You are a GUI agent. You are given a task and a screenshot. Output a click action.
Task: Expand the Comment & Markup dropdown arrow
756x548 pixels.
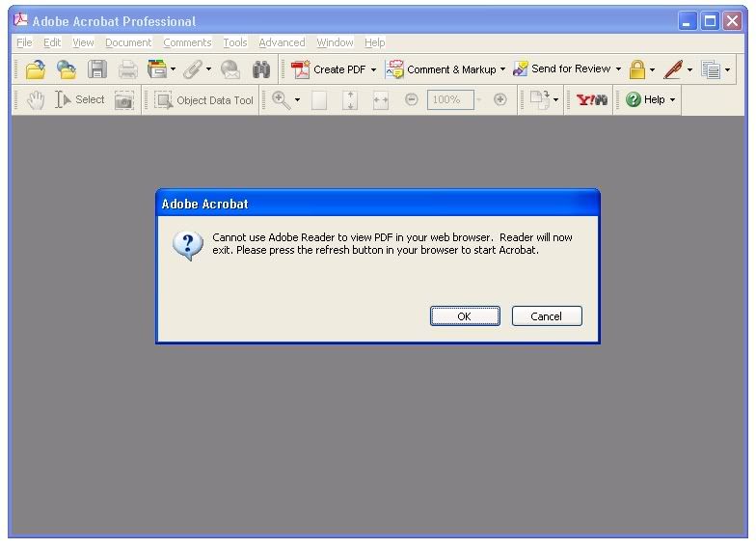pos(503,69)
